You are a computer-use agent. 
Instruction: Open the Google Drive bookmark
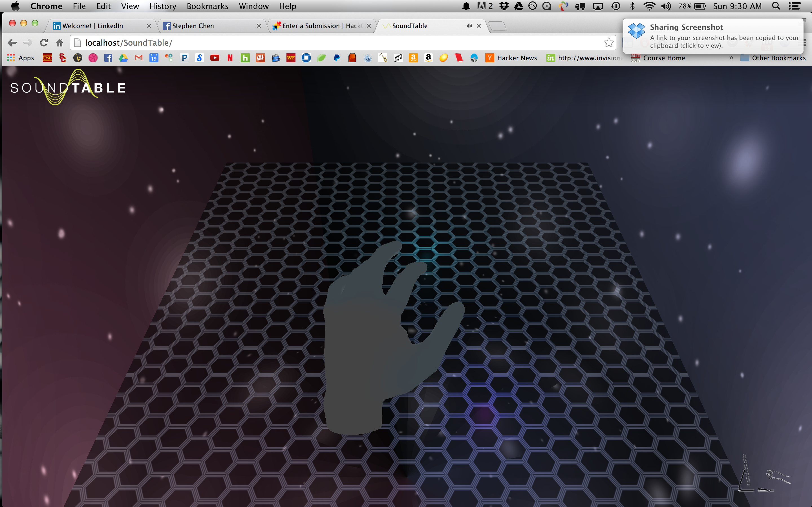click(x=123, y=58)
